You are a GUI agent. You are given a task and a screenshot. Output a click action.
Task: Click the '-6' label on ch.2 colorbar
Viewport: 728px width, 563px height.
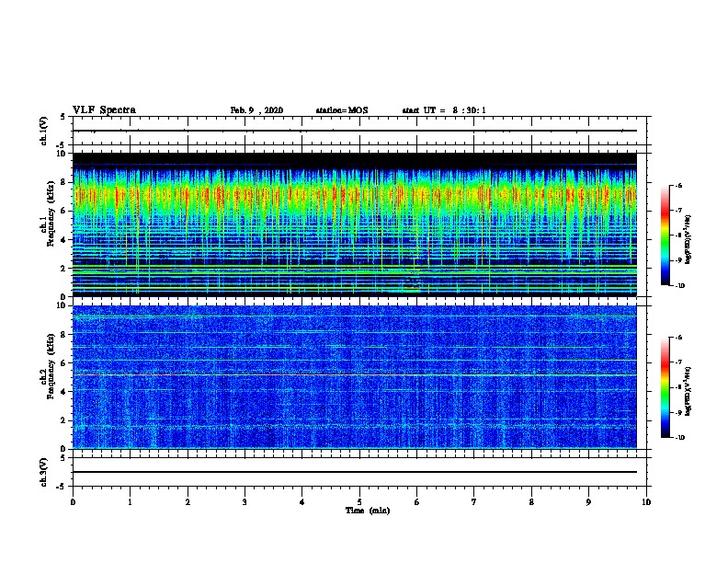678,338
